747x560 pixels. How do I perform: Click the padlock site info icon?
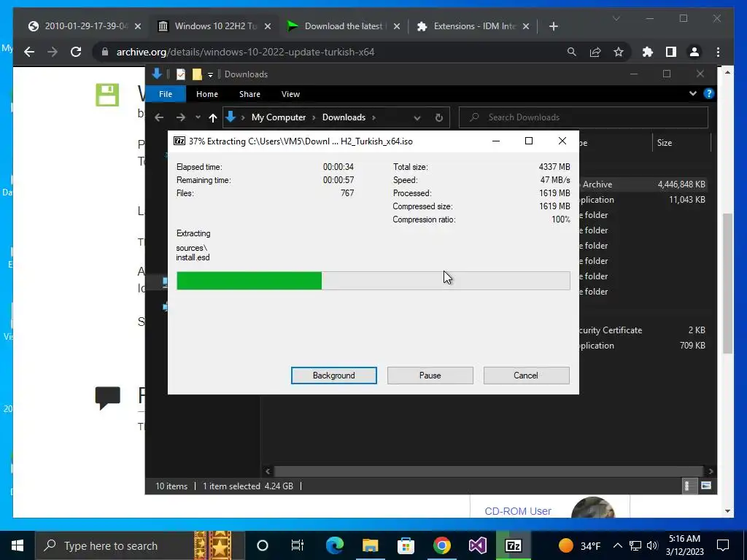[105, 52]
